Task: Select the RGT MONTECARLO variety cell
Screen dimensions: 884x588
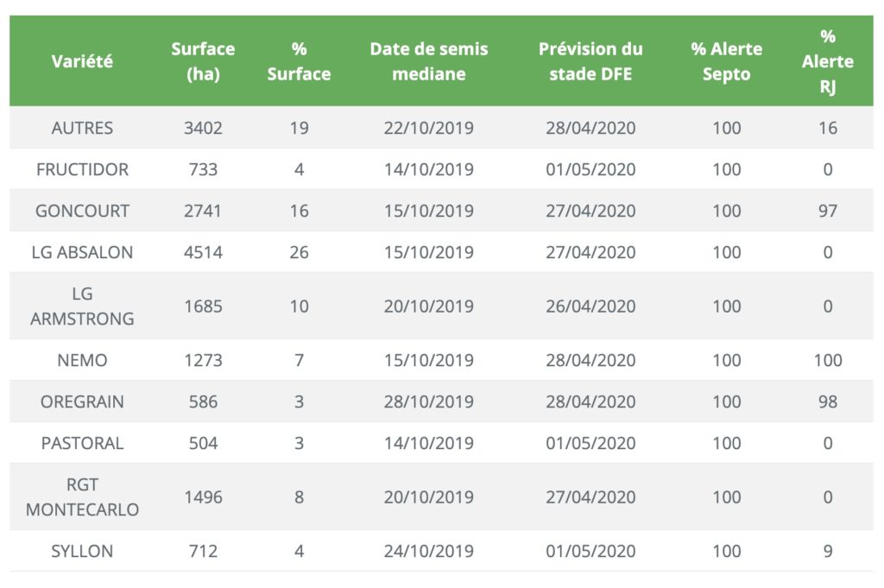Action: point(82,496)
